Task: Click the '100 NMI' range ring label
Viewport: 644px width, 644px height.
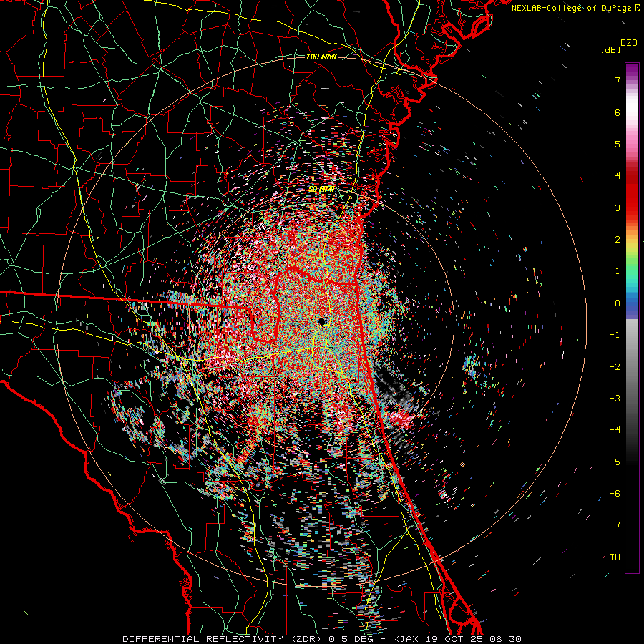Action: point(321,57)
